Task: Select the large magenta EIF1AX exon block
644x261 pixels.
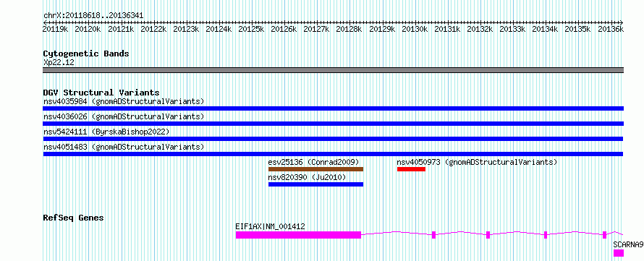Action: point(298,235)
